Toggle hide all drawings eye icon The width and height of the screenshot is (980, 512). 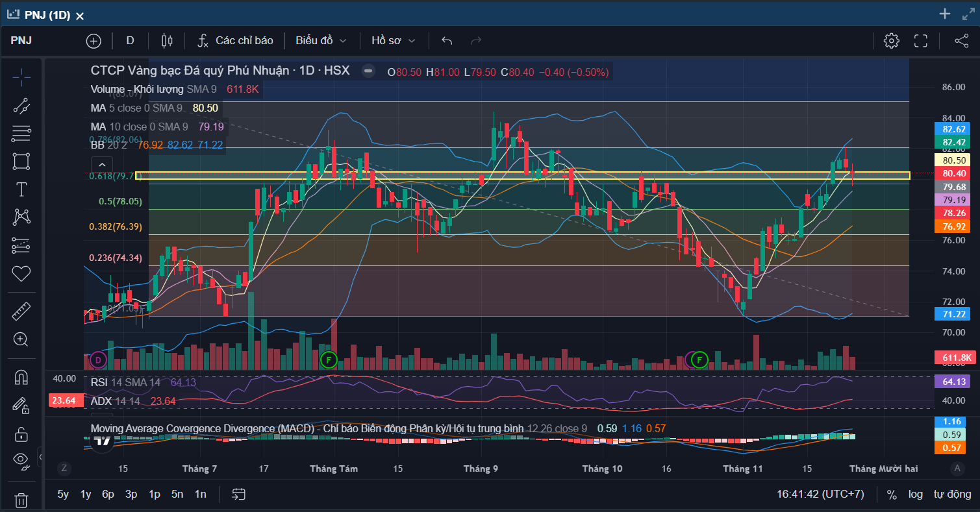coord(21,460)
